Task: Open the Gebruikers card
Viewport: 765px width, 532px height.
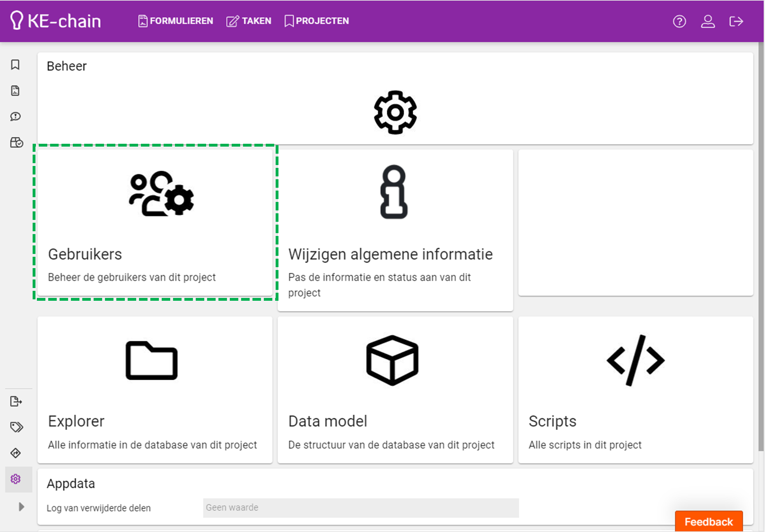Action: tap(155, 222)
